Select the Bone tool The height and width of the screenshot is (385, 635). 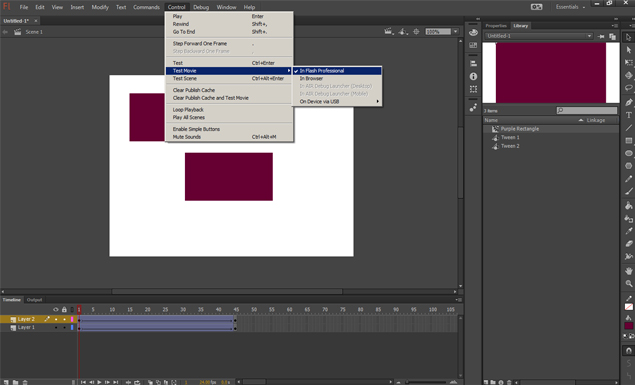(629, 256)
